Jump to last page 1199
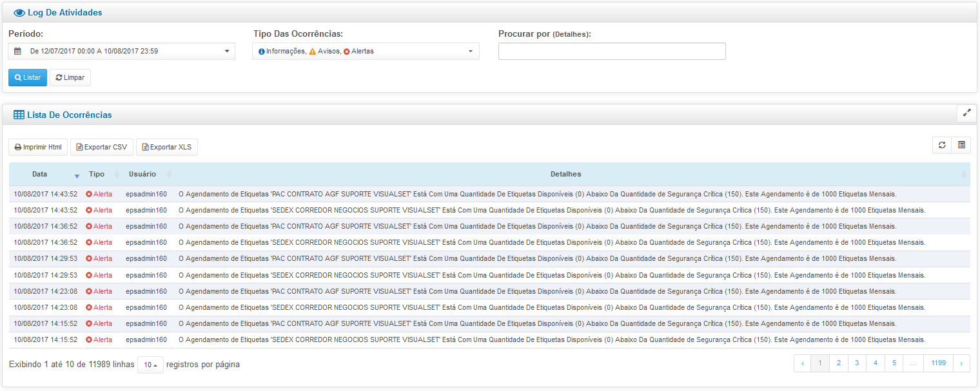 938,363
